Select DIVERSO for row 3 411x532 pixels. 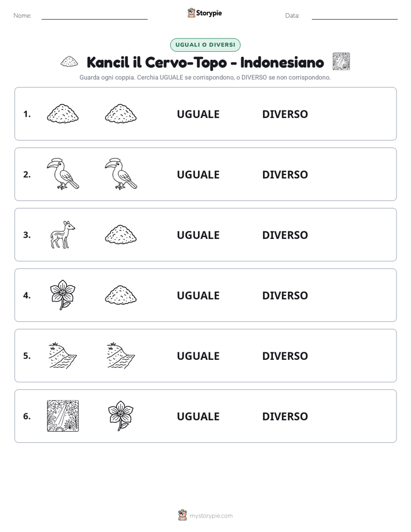click(x=285, y=235)
